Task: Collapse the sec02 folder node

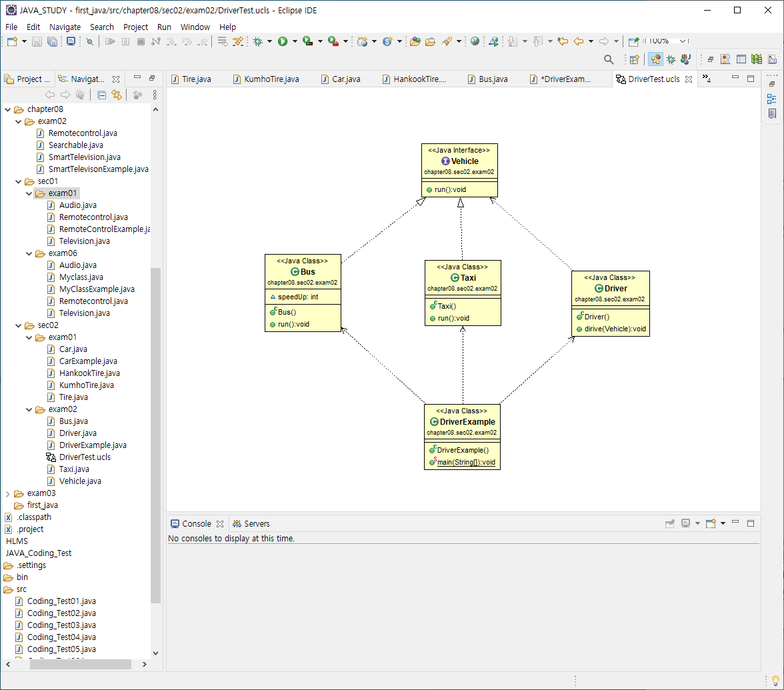Action: tap(19, 325)
